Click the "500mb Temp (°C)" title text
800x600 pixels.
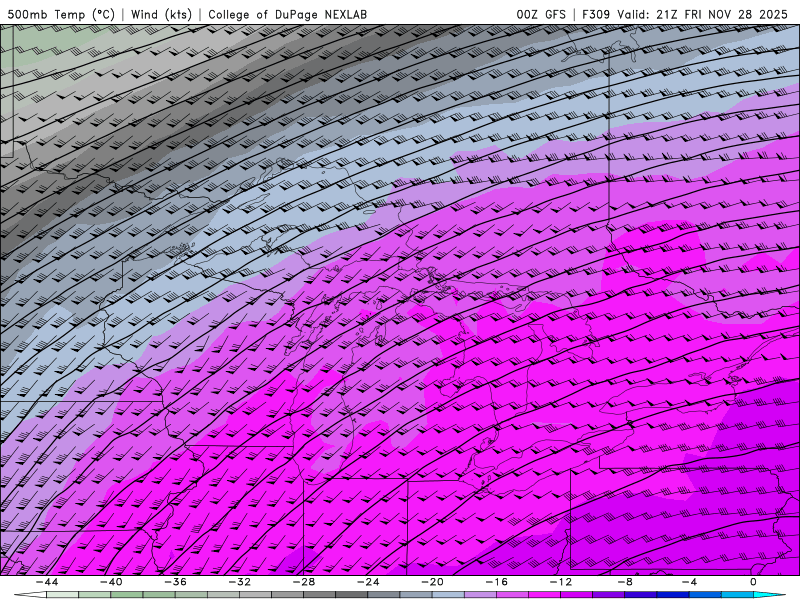coord(61,14)
